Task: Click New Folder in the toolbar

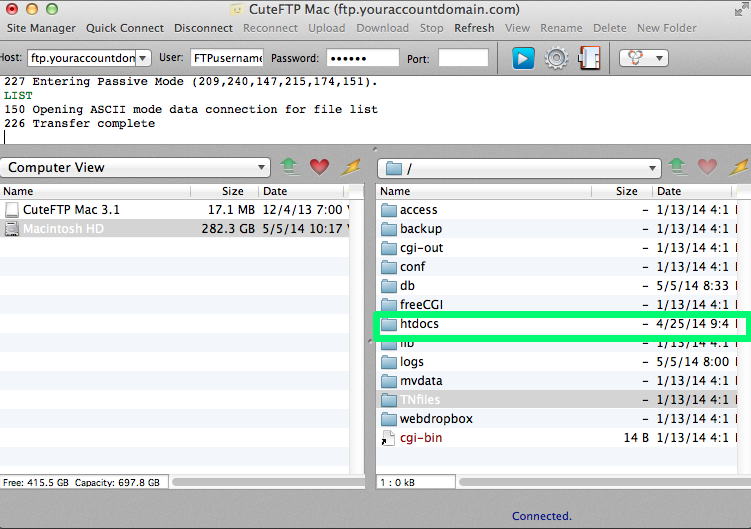Action: [667, 28]
